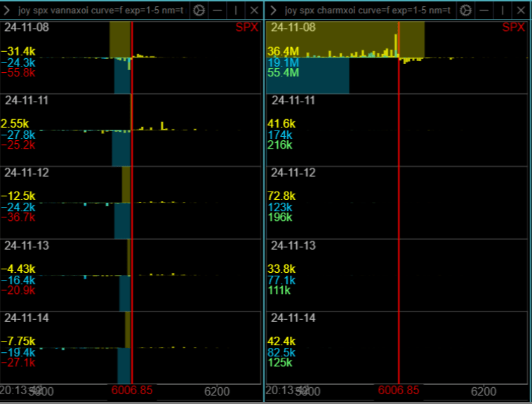
Task: Click blue −27.8k value
Action: 18,135
